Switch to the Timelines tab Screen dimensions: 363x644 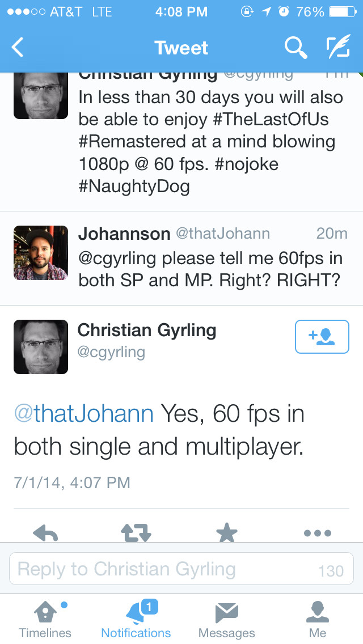tap(45, 619)
